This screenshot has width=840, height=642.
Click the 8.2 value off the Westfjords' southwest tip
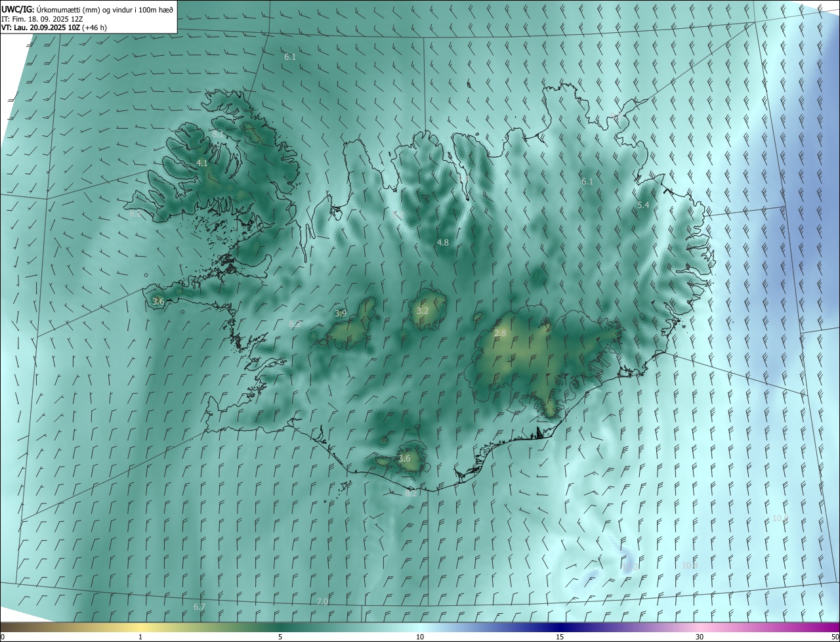[x=135, y=214]
